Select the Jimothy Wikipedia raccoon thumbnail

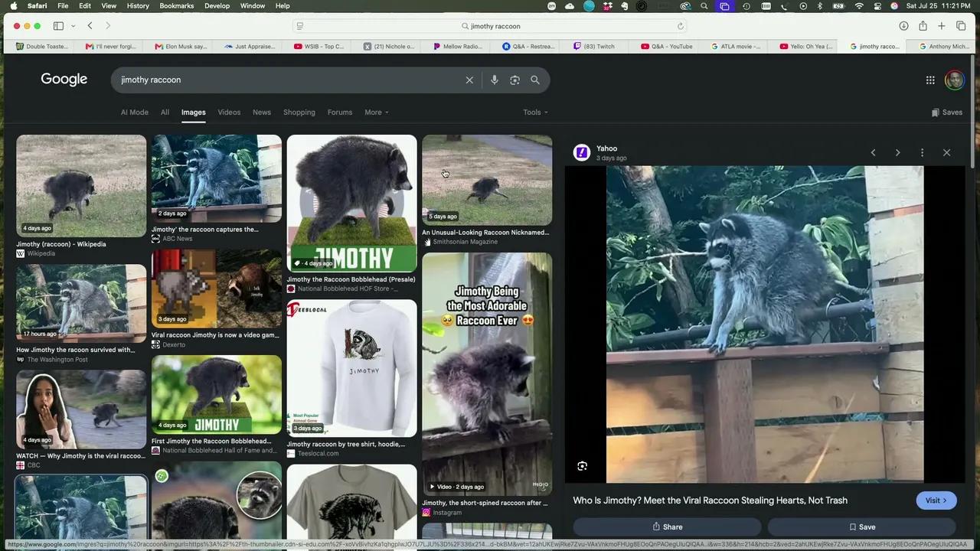click(x=81, y=186)
